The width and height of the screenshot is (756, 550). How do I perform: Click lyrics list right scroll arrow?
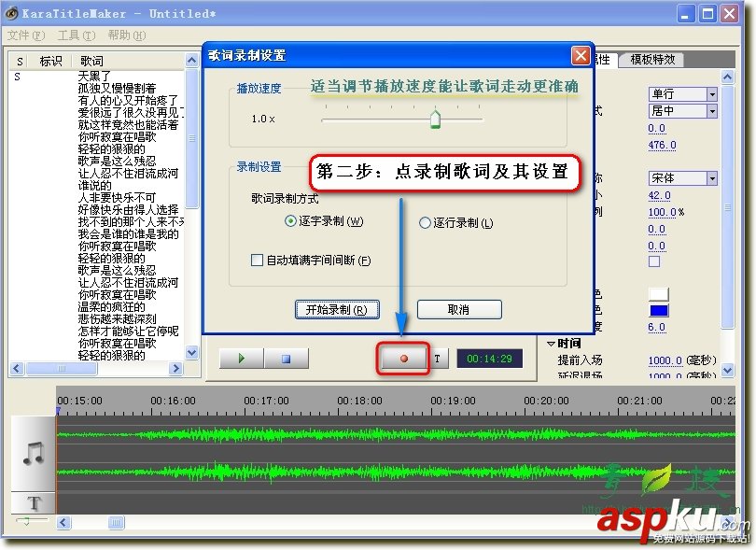click(x=176, y=369)
